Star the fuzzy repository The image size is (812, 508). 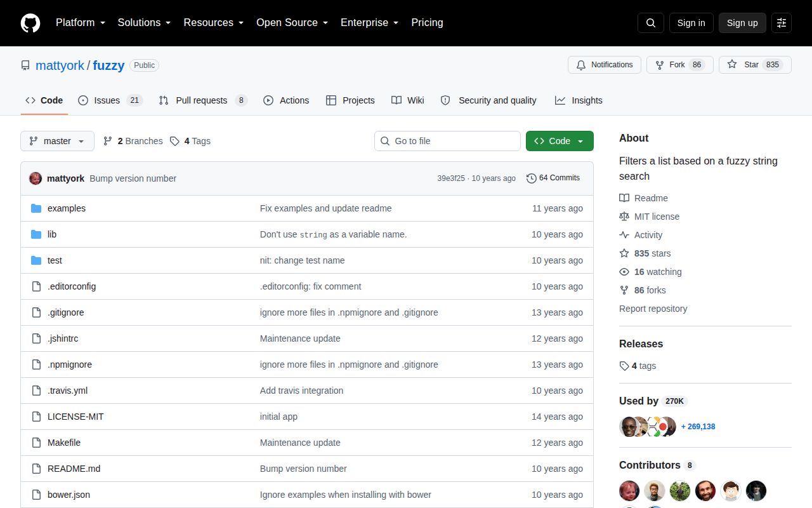pos(755,65)
